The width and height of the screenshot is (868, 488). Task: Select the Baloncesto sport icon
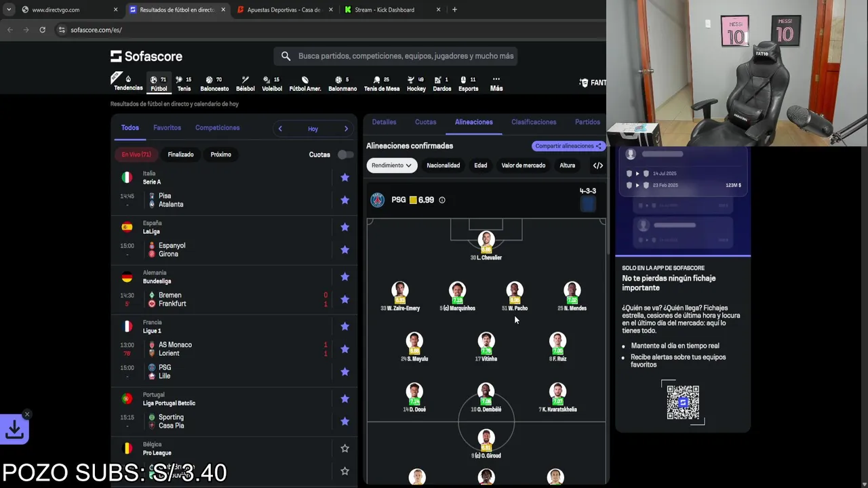pyautogui.click(x=214, y=83)
